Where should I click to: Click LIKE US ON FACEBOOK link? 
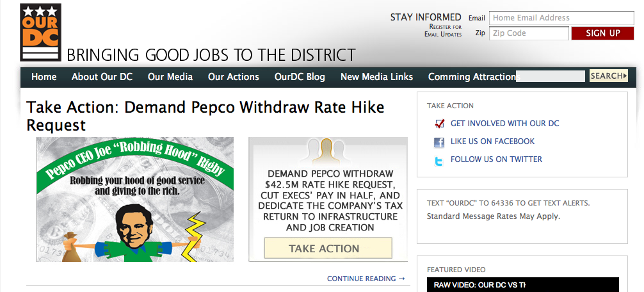click(492, 142)
